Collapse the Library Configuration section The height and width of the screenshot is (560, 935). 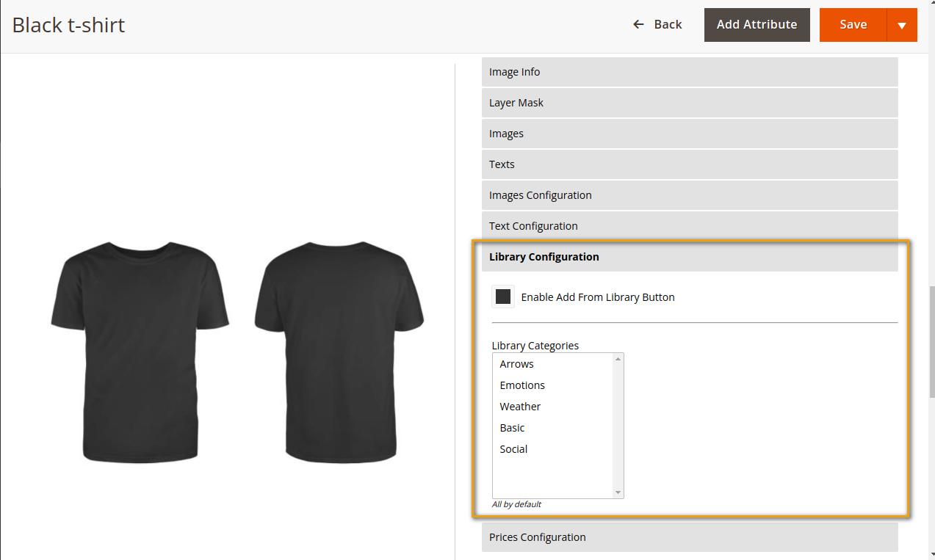point(690,257)
